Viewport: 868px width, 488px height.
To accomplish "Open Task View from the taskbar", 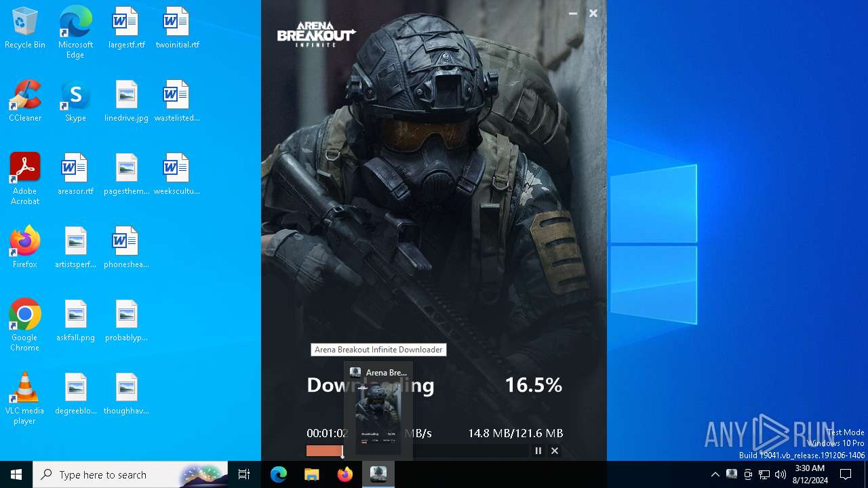I will click(x=245, y=474).
